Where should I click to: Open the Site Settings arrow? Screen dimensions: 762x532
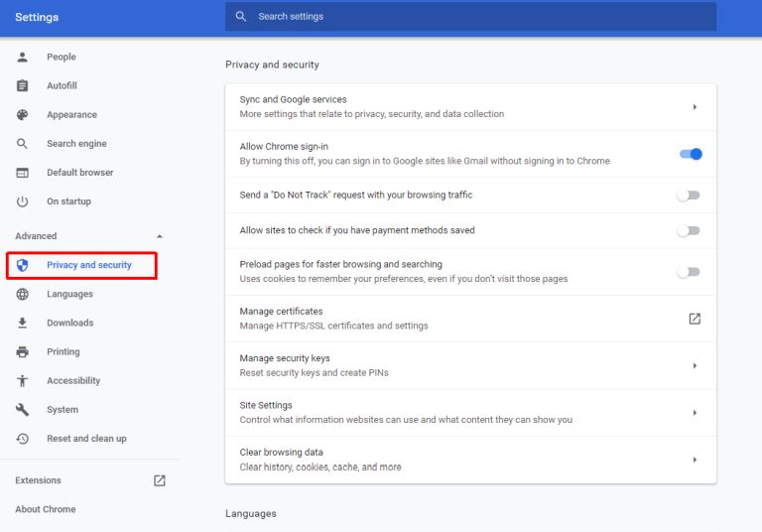point(695,413)
